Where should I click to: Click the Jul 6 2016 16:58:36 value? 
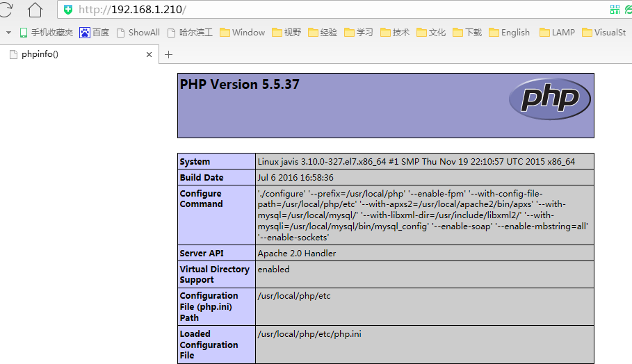pos(295,178)
